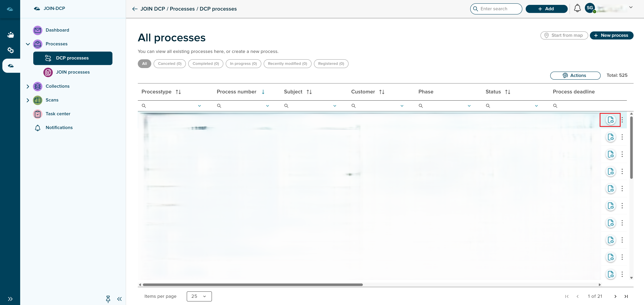Click the Enter search input field
This screenshot has height=305, width=644.
tap(496, 9)
